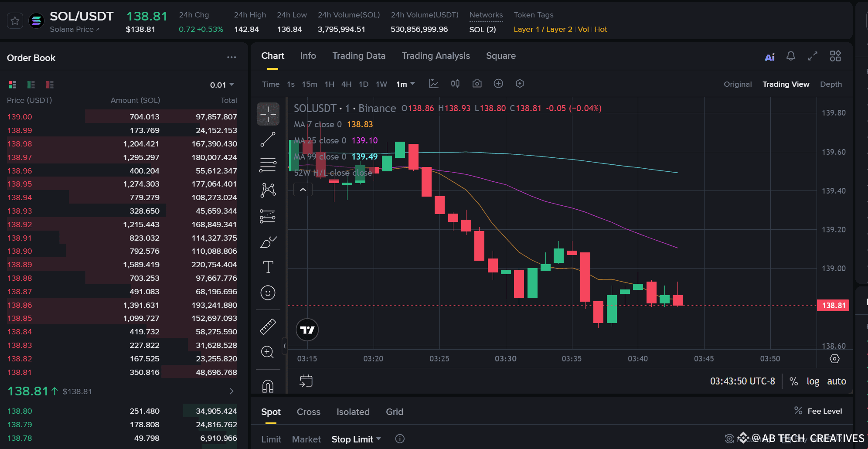Viewport: 868px width, 449px height.
Task: Open the 1m interval dropdown
Action: [x=405, y=84]
